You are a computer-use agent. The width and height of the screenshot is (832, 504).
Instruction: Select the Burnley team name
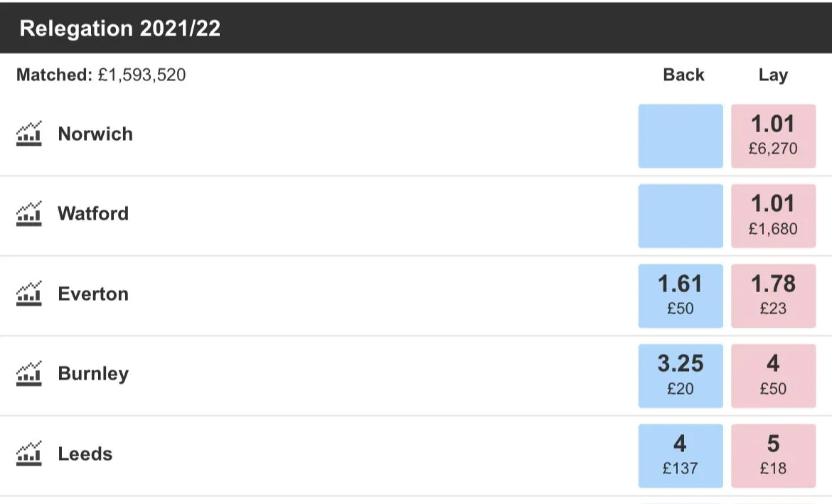click(93, 374)
